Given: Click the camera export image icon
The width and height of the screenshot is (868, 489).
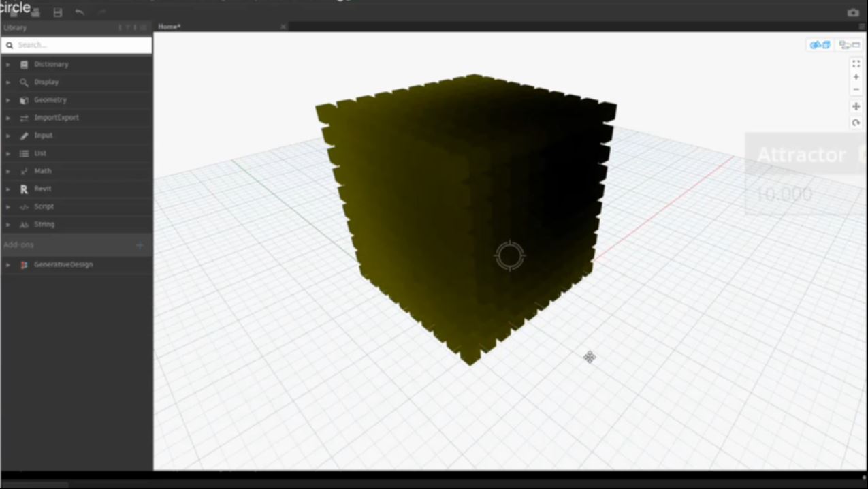Looking at the screenshot, I should coord(852,12).
